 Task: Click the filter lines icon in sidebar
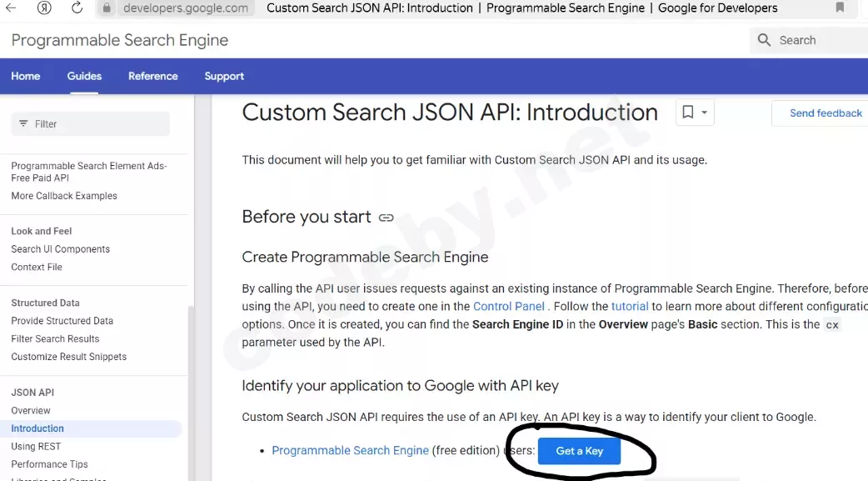coord(22,124)
